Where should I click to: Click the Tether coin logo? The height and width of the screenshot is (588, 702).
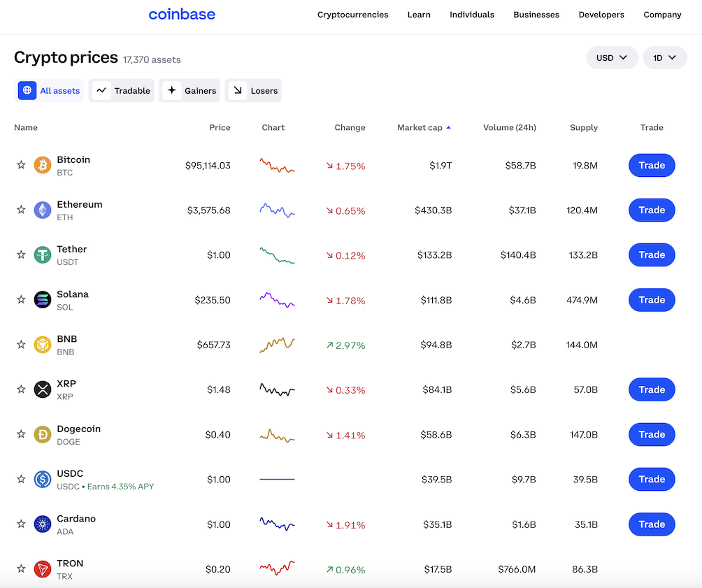[43, 254]
